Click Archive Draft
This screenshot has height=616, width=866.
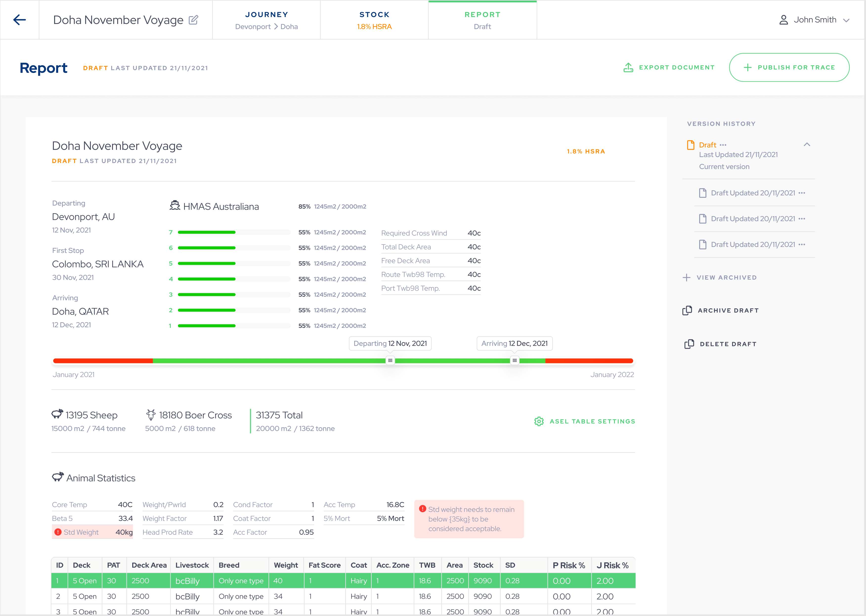point(728,311)
